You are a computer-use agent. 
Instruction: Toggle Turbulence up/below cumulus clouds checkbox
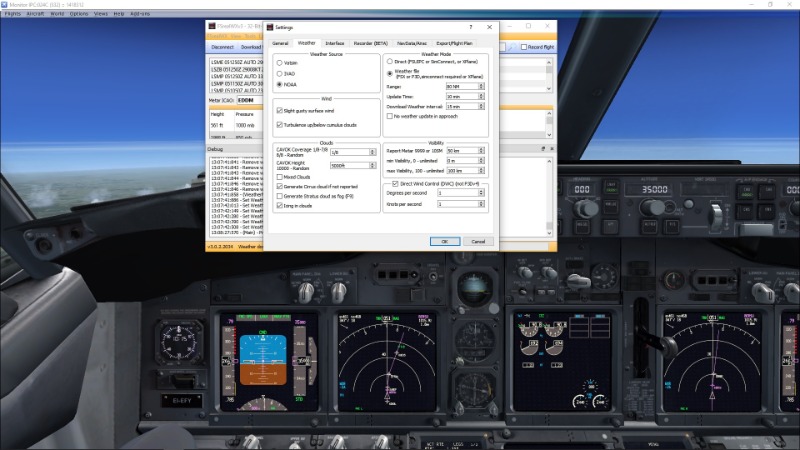[x=280, y=124]
